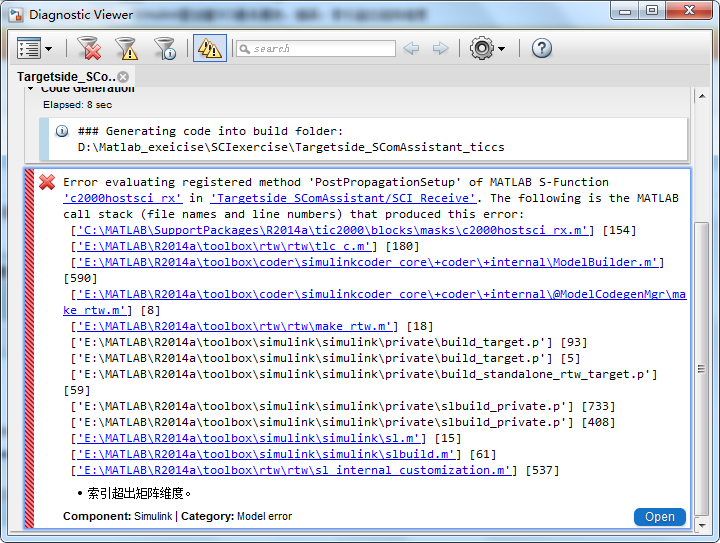This screenshot has height=543, width=720.
Task: Click the 'Category: Model error' text
Action: [236, 516]
